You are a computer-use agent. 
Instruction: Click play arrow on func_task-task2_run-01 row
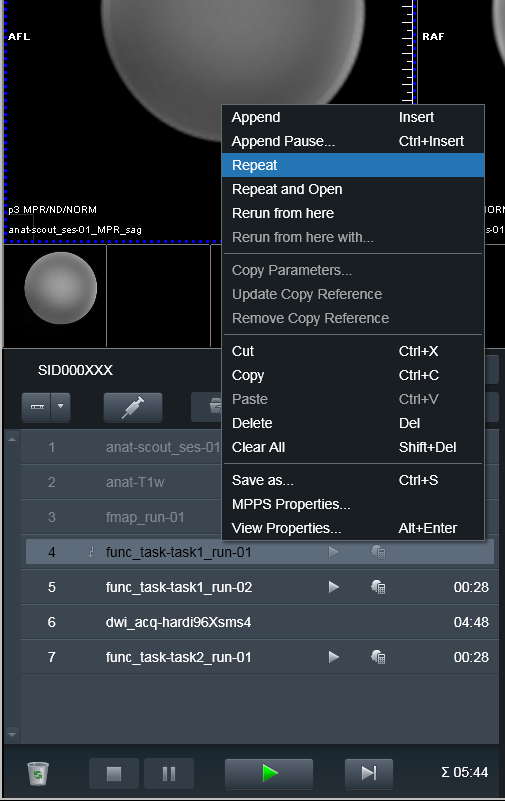point(333,657)
